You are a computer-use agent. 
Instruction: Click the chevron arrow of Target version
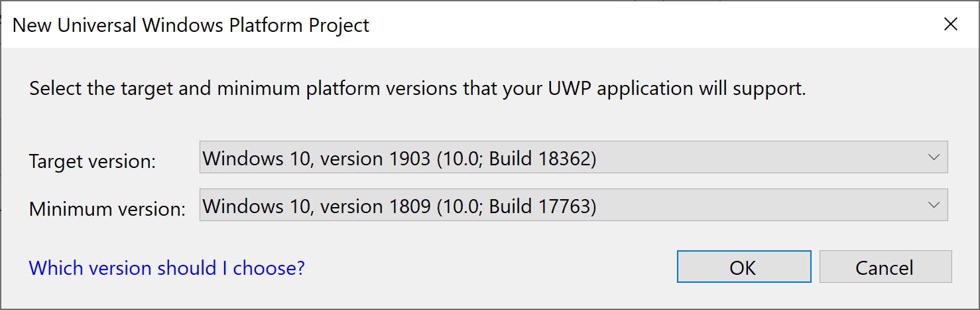click(x=934, y=157)
